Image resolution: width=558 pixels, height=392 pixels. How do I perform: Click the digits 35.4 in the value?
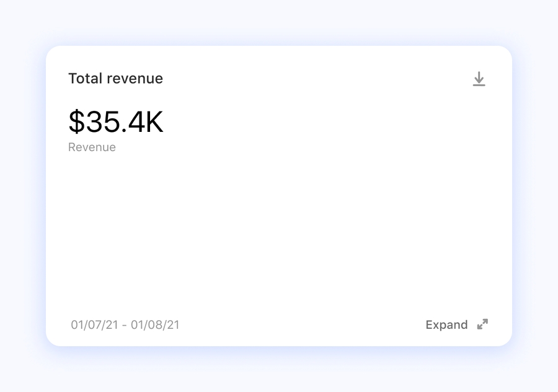tap(114, 122)
